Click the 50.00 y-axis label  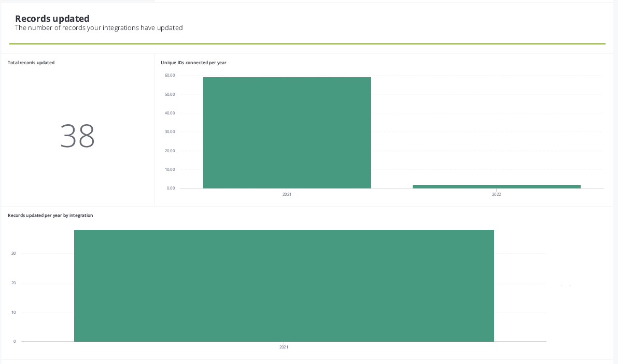(170, 94)
